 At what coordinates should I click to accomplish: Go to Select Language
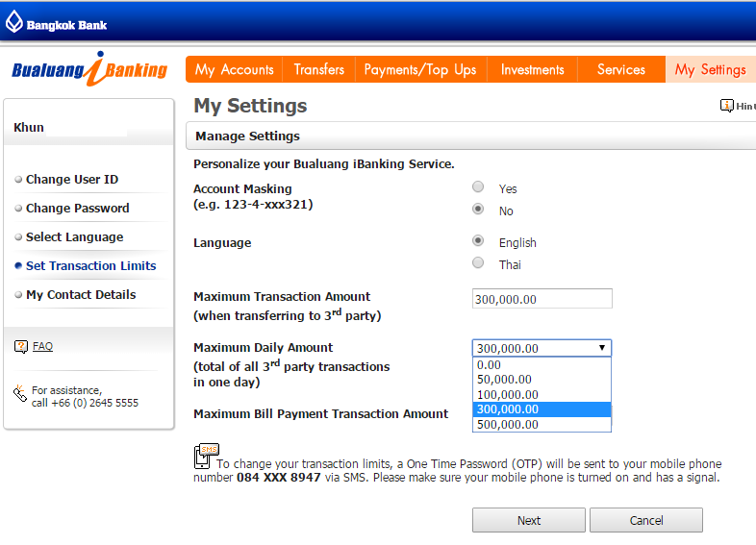coord(75,237)
